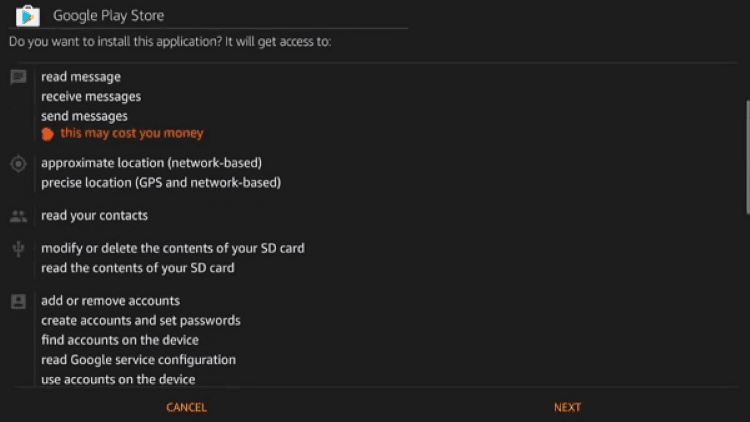Click the orange cost warning icon

[x=47, y=133]
